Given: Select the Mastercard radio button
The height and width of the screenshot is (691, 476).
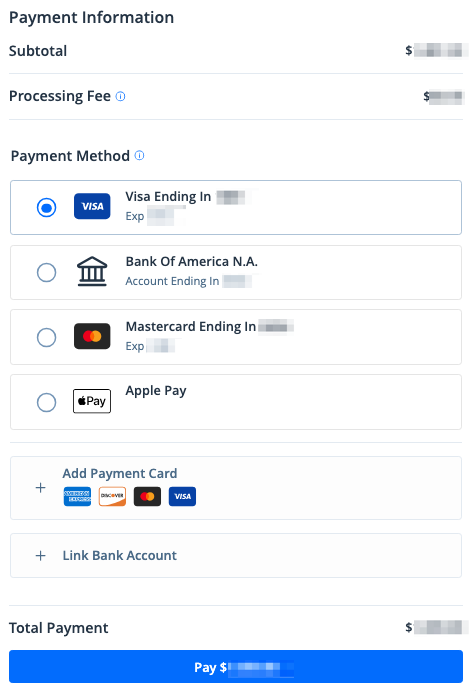Looking at the screenshot, I should click(46, 338).
